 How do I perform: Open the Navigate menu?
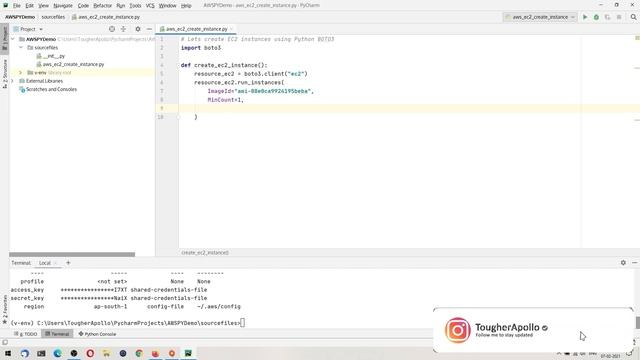tap(63, 6)
